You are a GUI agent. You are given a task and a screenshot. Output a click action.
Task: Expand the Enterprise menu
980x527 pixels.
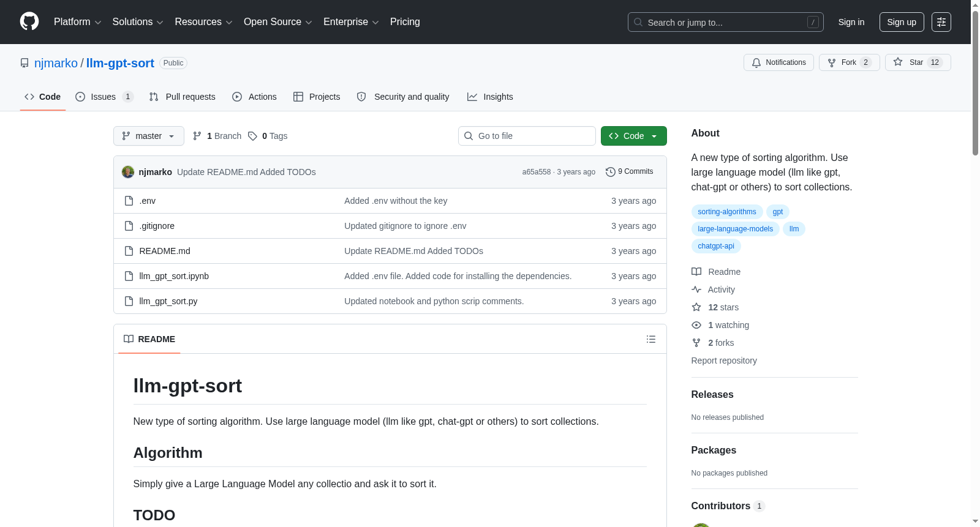(352, 22)
